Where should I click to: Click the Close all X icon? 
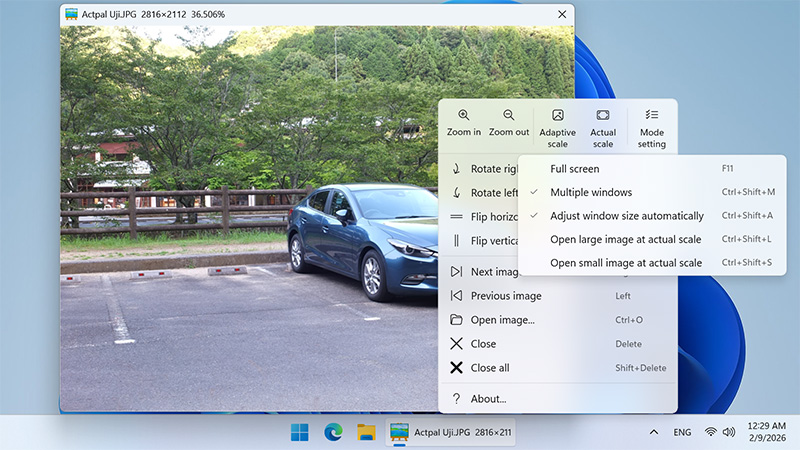456,368
